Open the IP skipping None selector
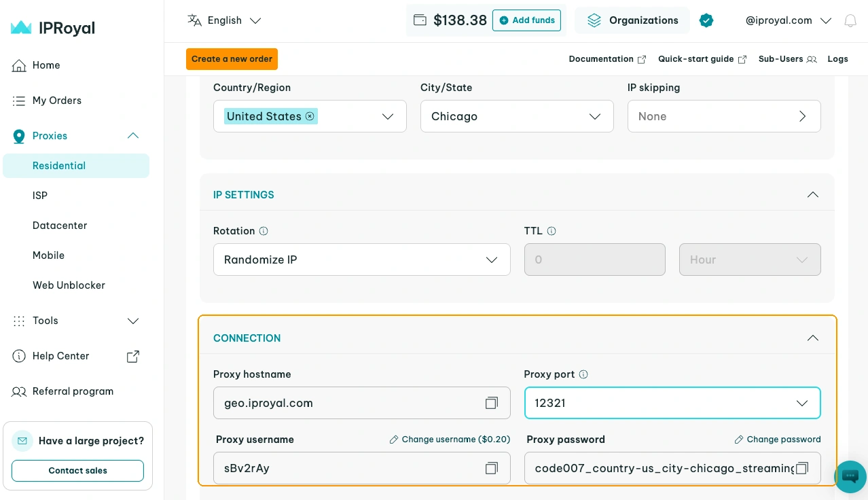 click(724, 116)
